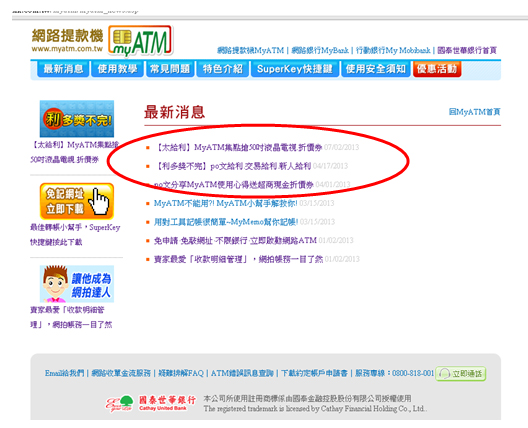This screenshot has height=428, width=528.
Task: Go to 國泰世華銀行首頁 link
Action: click(467, 51)
